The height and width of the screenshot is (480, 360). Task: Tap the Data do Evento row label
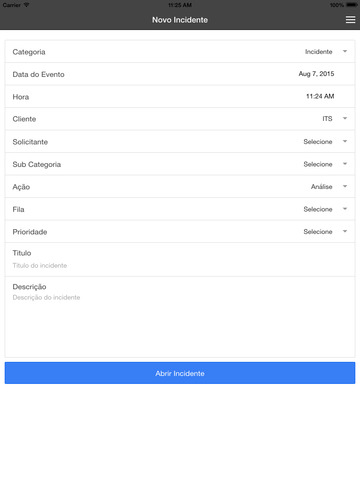point(38,74)
